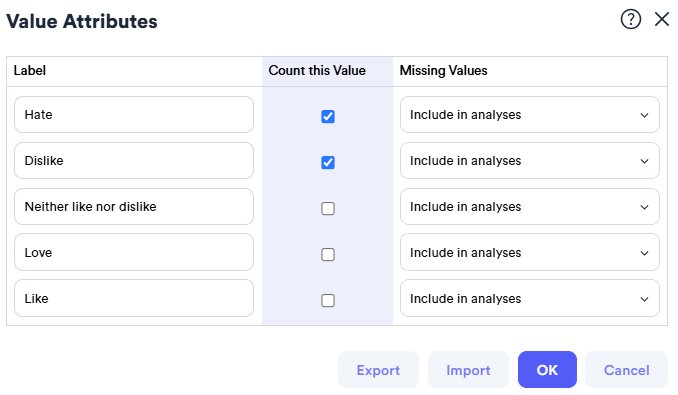Open Missing Values dropdown for Hate

click(x=530, y=115)
